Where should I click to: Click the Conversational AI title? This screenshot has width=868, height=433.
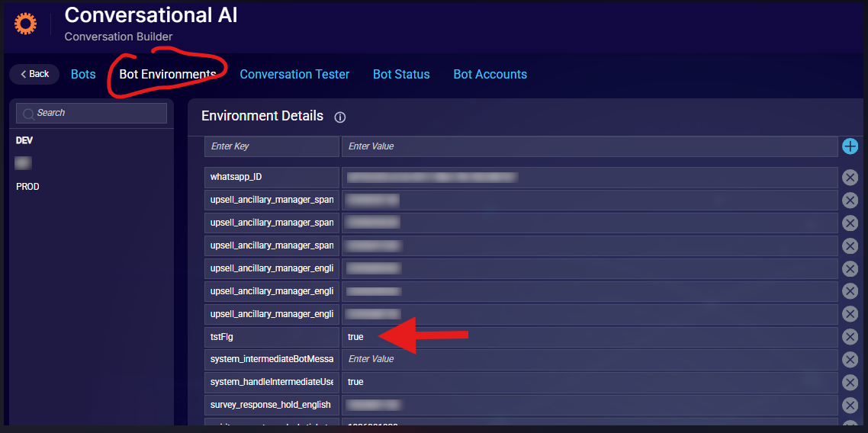(x=151, y=15)
